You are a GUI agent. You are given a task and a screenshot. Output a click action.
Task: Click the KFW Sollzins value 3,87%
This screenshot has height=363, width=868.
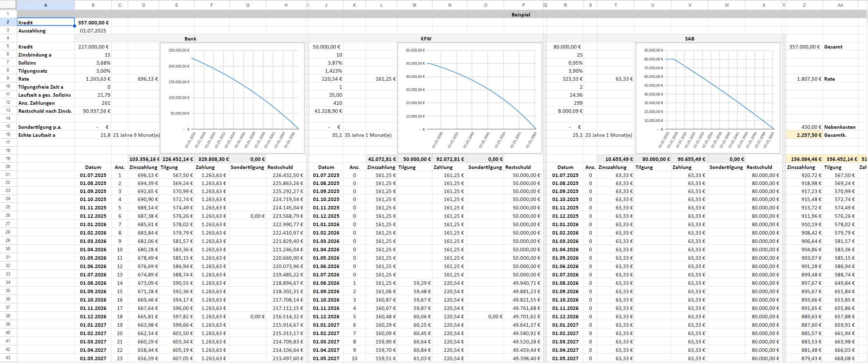(x=326, y=63)
